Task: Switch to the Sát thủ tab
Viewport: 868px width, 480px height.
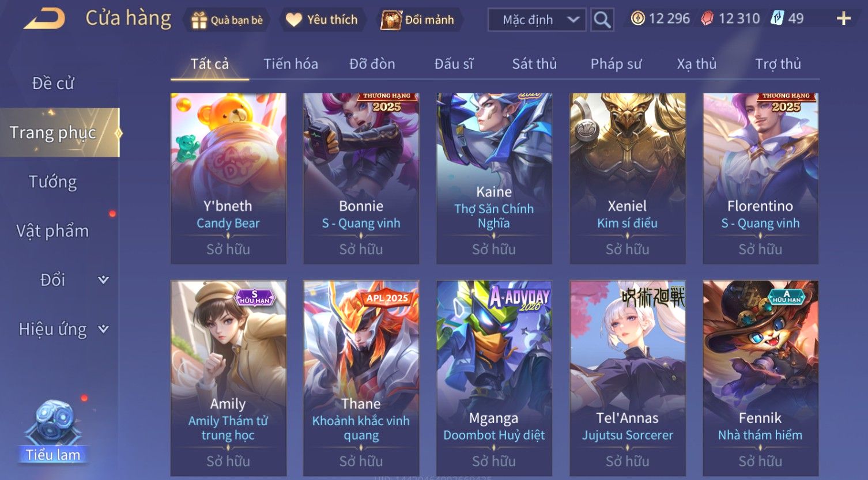Action: tap(534, 64)
